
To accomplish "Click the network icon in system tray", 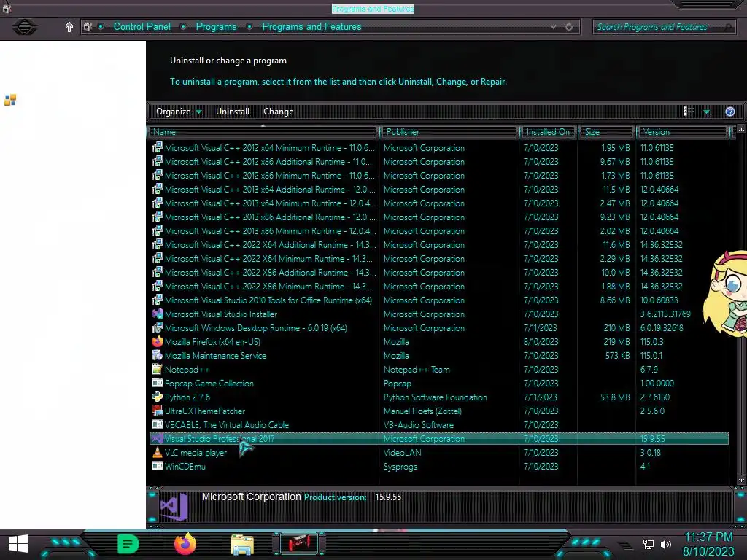I will click(648, 544).
